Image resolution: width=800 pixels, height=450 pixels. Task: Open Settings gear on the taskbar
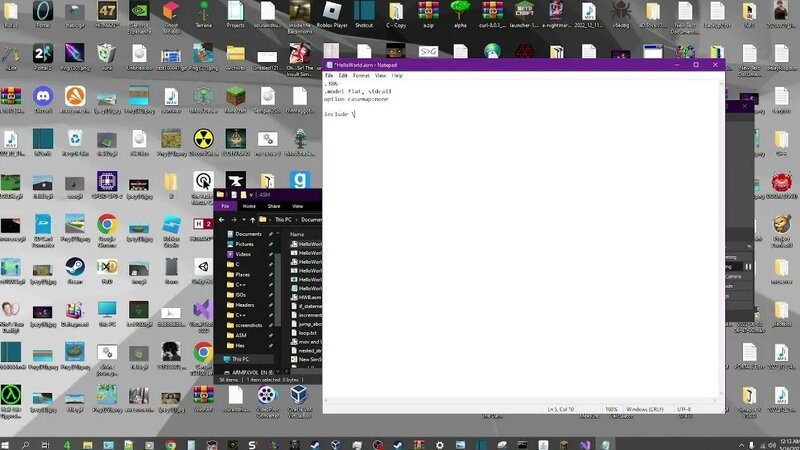(x=439, y=445)
